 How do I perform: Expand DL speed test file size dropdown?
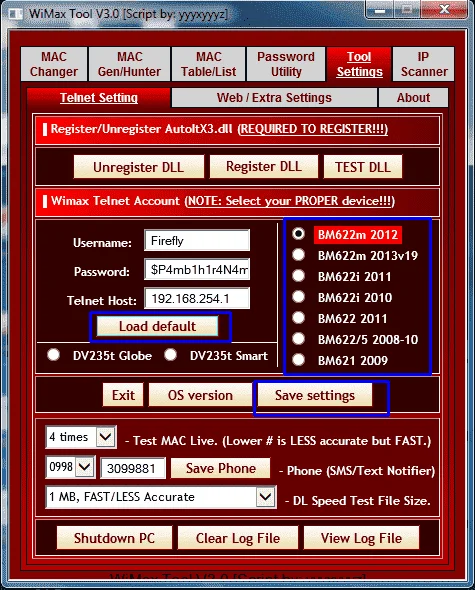266,497
